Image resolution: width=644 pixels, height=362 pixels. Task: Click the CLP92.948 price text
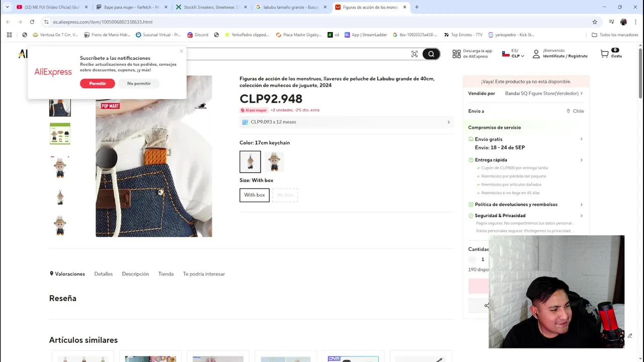tap(271, 99)
